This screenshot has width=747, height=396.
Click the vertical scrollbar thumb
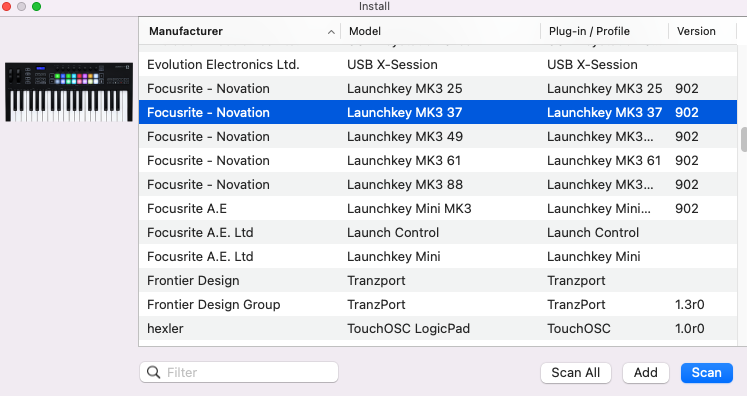coord(743,140)
